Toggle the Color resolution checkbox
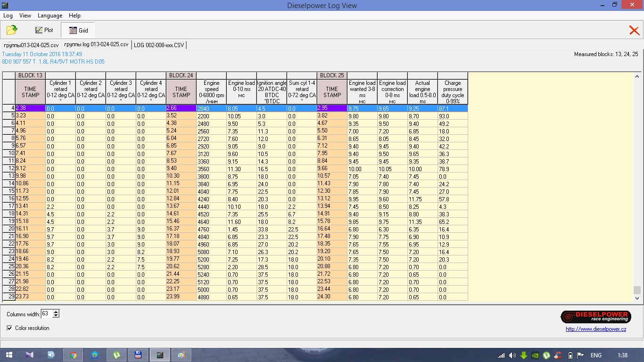The width and height of the screenshot is (644, 362). (10, 328)
